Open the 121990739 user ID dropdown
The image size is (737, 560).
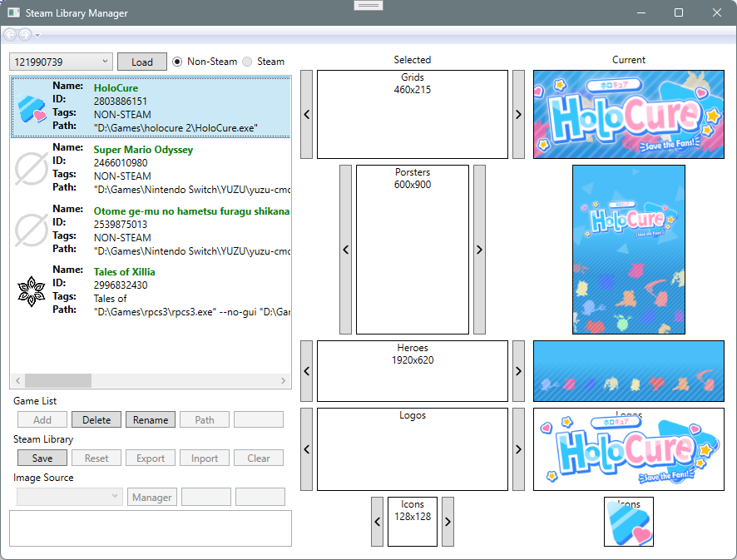61,62
